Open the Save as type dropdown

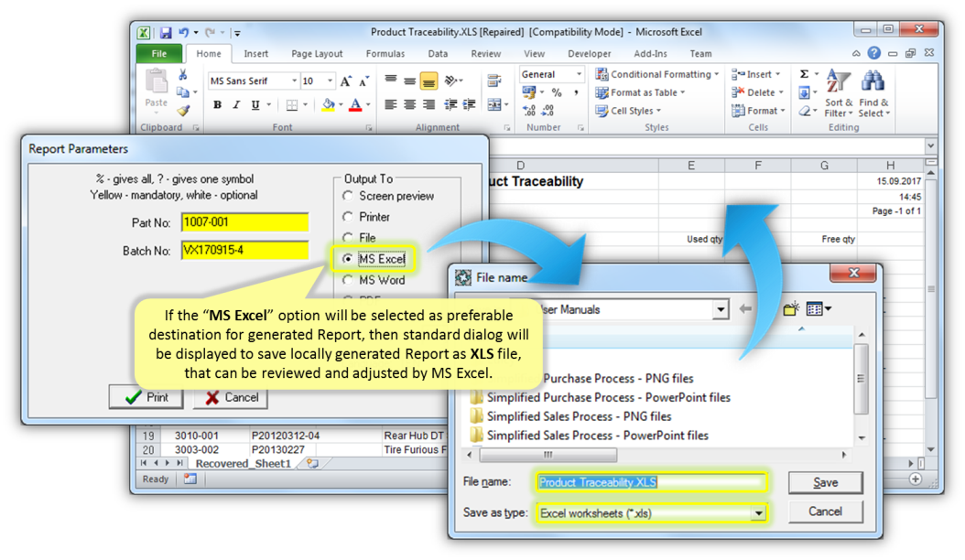(x=759, y=513)
